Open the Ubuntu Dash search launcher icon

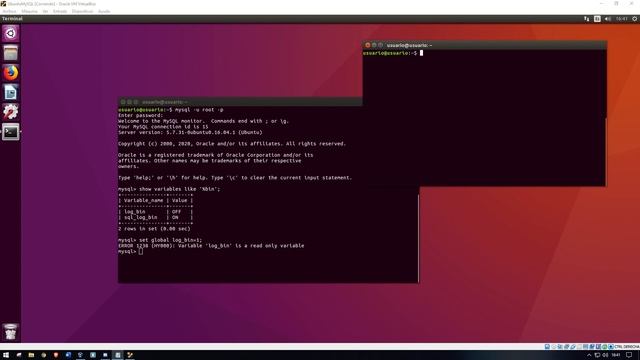click(x=11, y=33)
